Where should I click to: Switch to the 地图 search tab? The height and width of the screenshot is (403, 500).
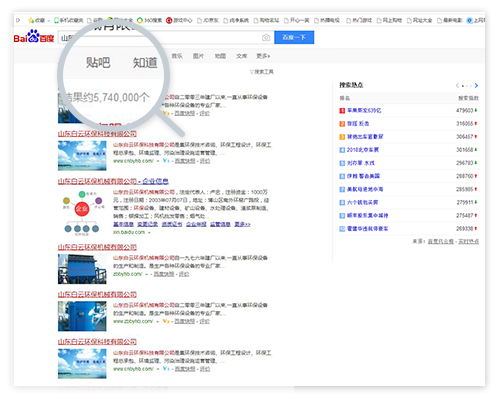tap(220, 56)
